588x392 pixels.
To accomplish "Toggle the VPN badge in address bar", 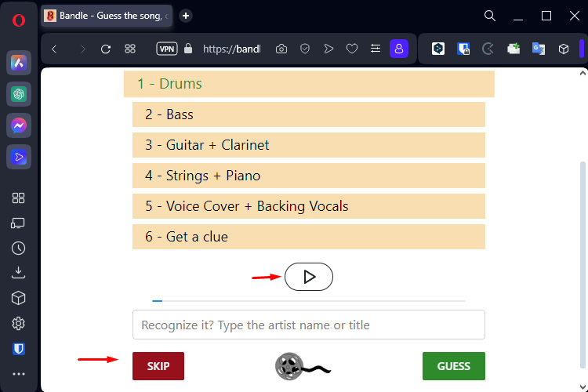I will [167, 49].
